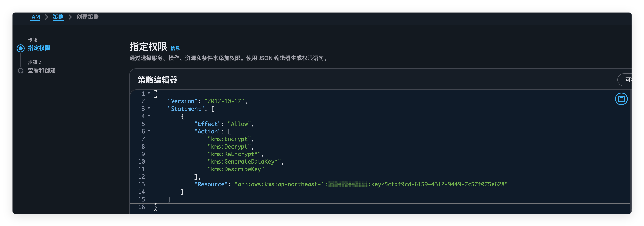Open the 信息 help link beside 指定权限
644x226 pixels.
pos(175,48)
